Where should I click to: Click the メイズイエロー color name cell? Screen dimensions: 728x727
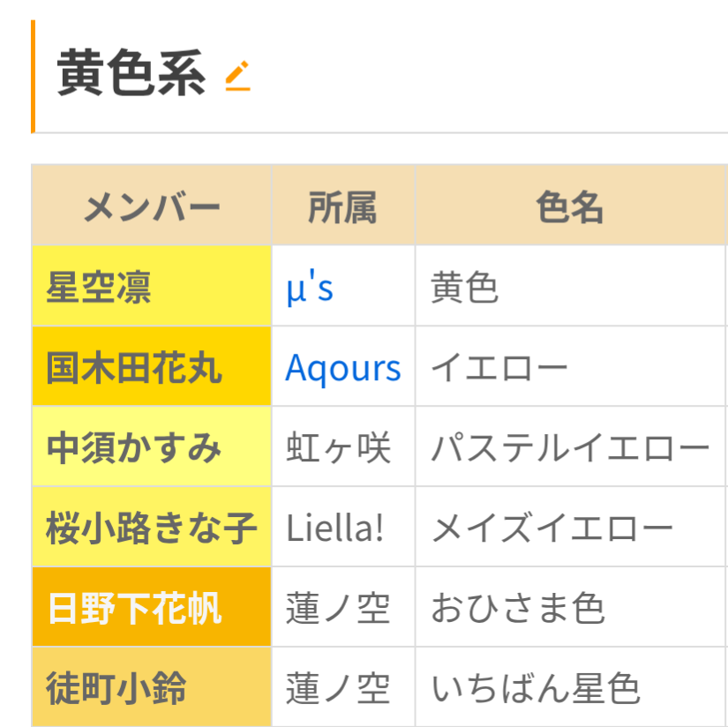[571, 527]
